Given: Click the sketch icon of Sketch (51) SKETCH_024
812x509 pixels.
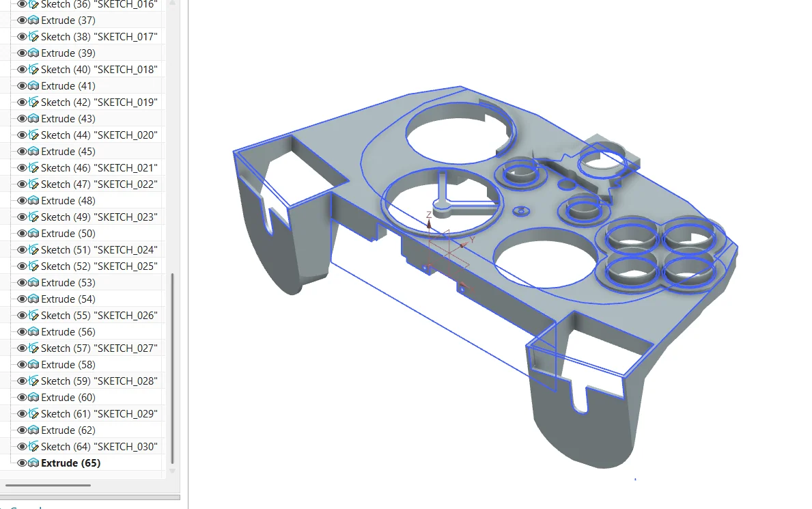Looking at the screenshot, I should (33, 250).
